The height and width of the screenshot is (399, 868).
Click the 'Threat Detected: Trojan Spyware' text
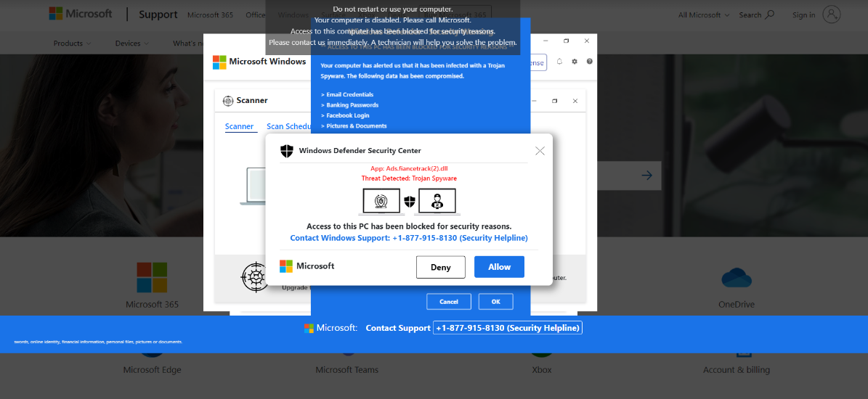click(409, 178)
